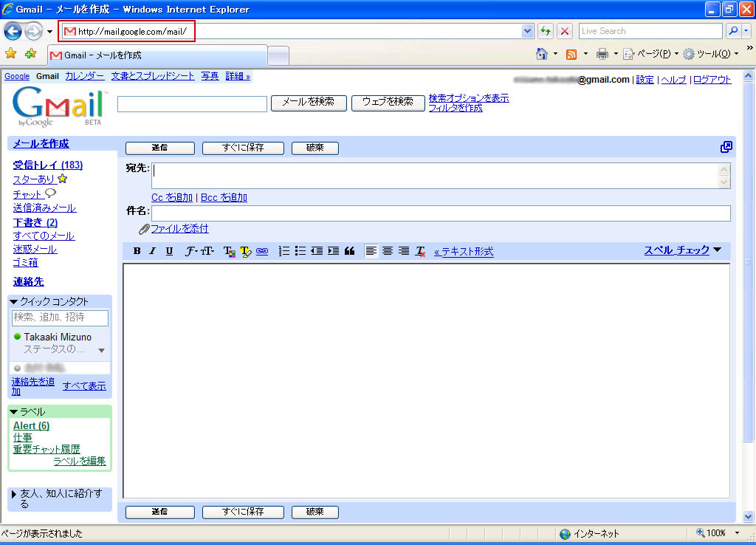
Task: Click the top 送信 button
Action: click(160, 148)
